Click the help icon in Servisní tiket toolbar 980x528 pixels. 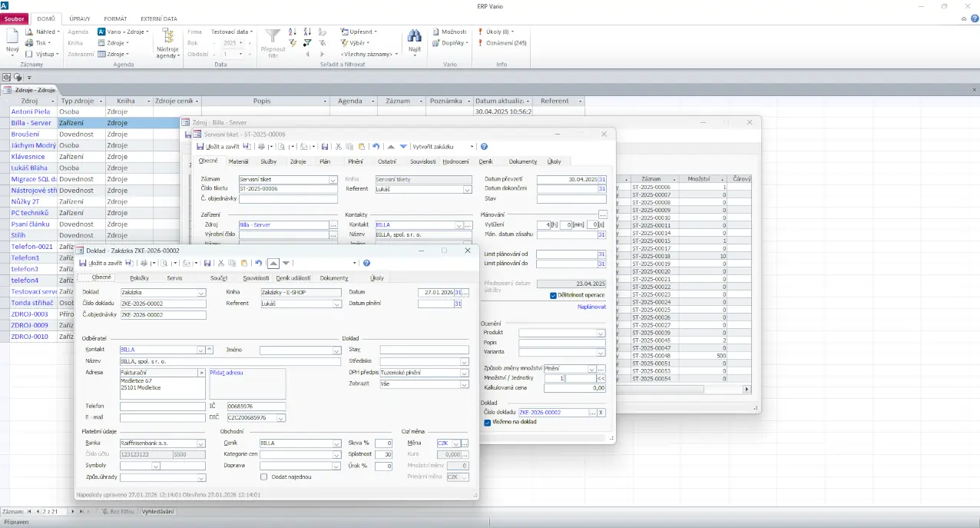click(x=484, y=146)
